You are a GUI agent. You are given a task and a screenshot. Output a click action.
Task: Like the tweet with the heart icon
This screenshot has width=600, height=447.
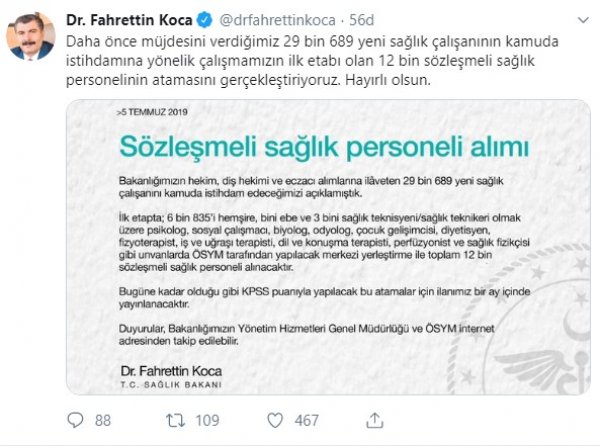coord(275,420)
